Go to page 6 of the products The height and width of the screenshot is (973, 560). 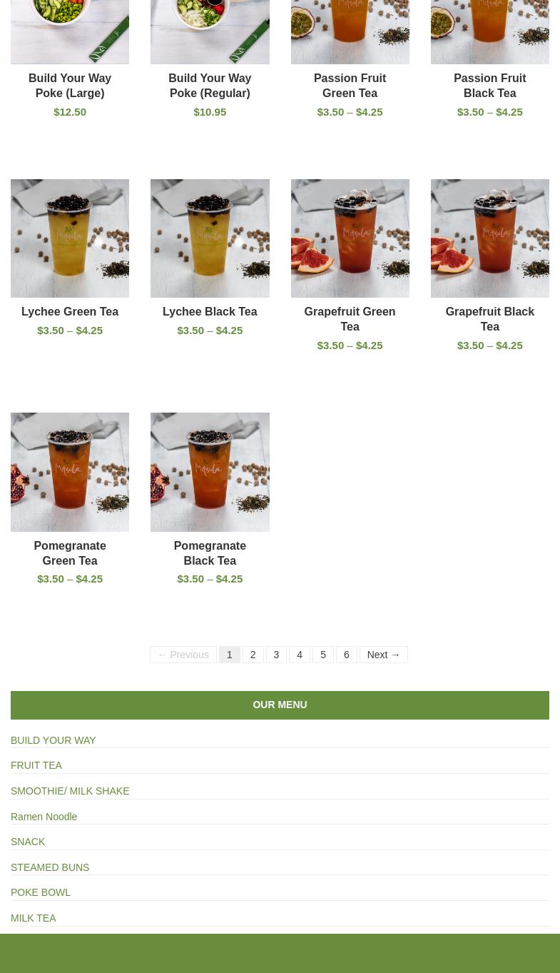pyautogui.click(x=347, y=655)
